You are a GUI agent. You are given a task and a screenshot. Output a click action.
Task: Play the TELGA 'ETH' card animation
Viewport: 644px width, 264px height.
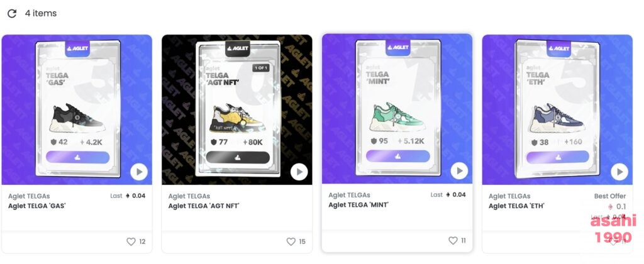point(619,172)
